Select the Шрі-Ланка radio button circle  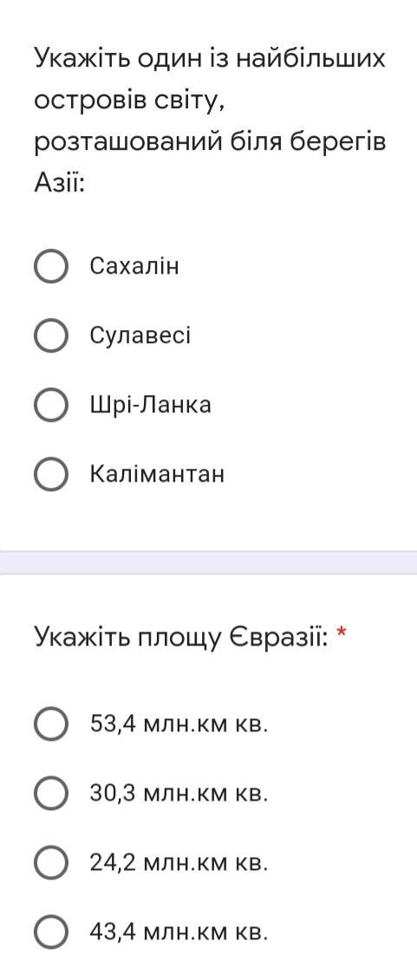[x=50, y=406]
